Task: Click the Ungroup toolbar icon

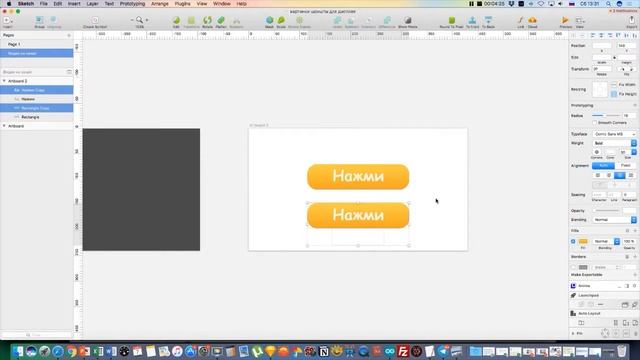Action: point(53,21)
